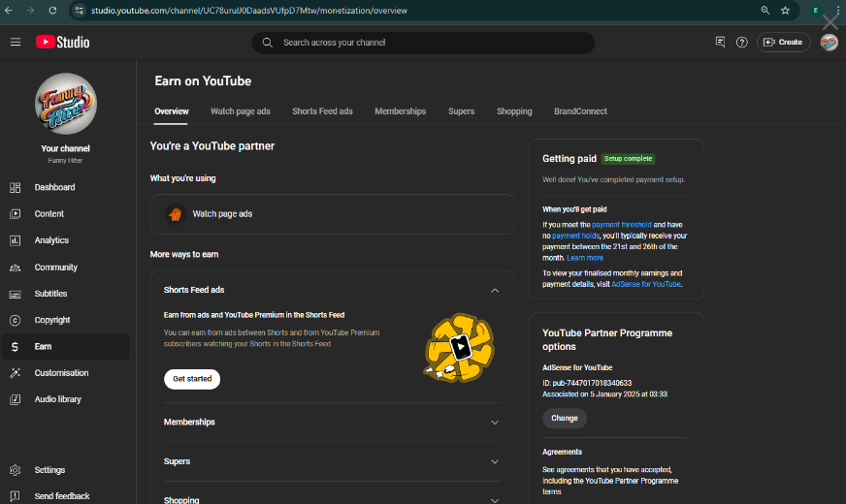
Task: Focus the Search across your channel field
Action: point(423,43)
